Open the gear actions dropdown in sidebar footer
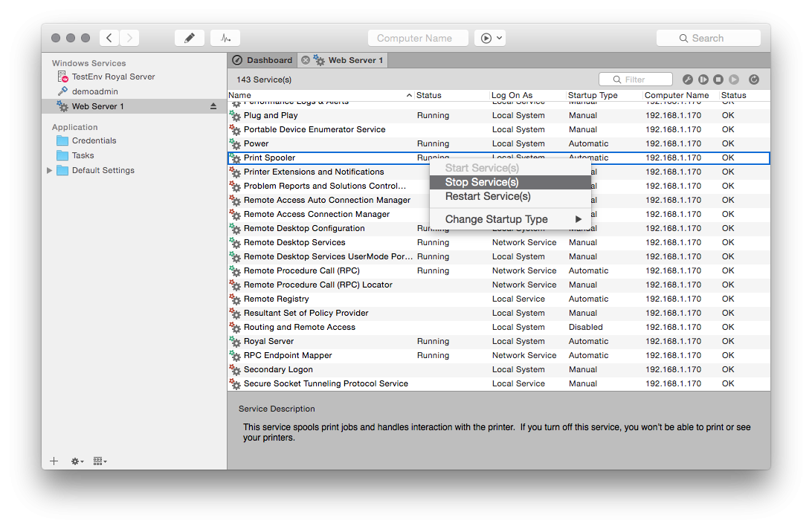812x529 pixels. click(77, 461)
